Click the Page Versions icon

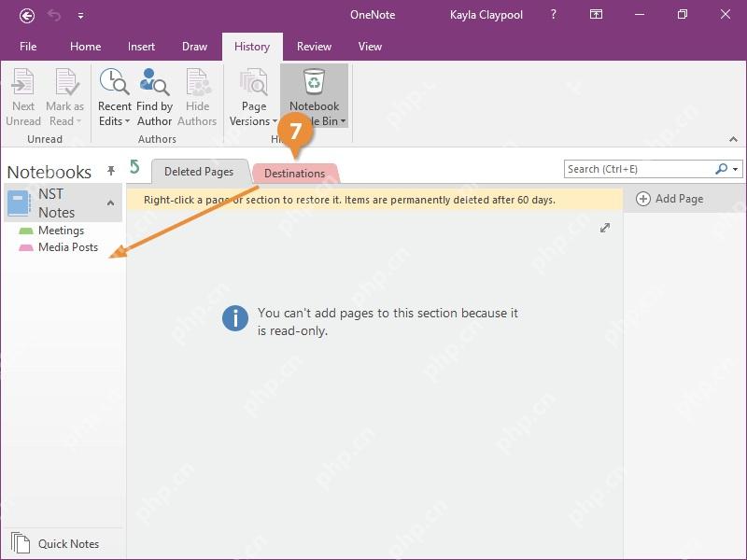click(253, 81)
